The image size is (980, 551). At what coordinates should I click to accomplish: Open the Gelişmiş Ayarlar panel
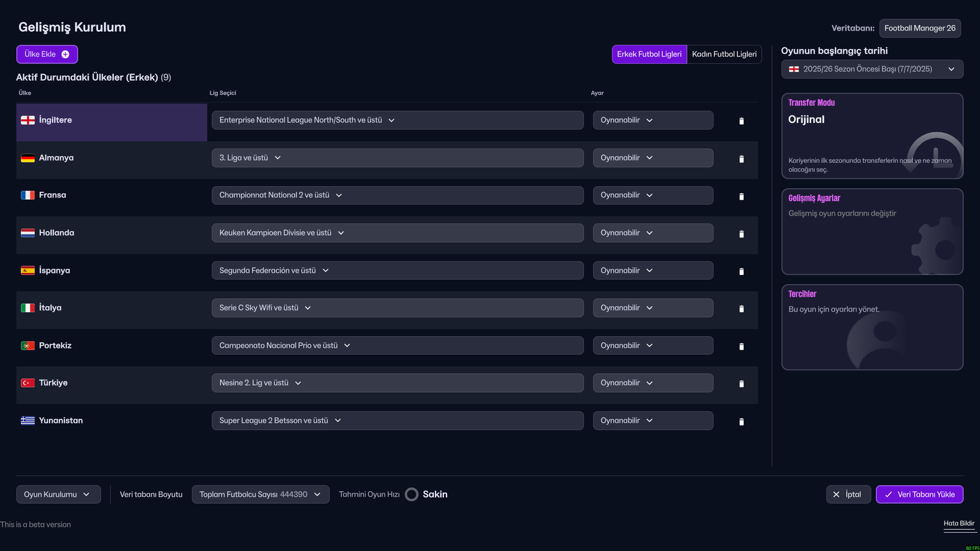(x=872, y=231)
